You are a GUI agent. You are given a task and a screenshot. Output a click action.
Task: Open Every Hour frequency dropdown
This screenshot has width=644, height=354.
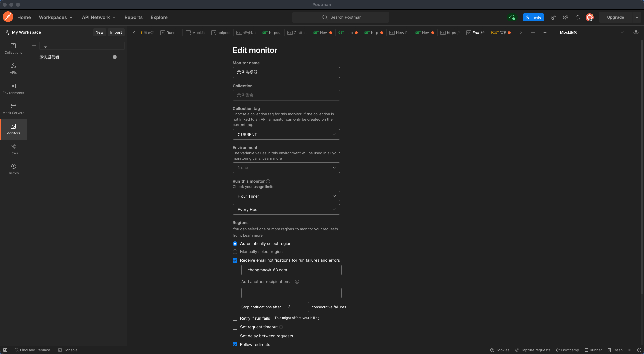pyautogui.click(x=286, y=209)
